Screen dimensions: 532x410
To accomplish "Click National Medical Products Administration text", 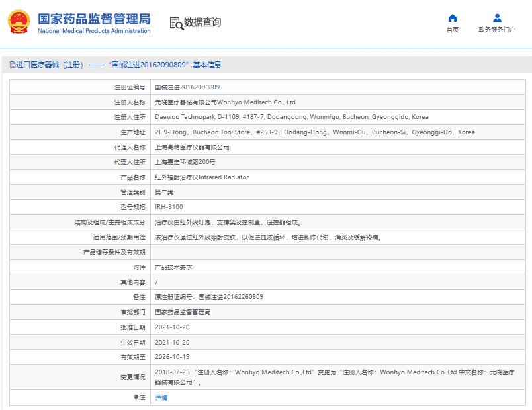I will click(94, 31).
